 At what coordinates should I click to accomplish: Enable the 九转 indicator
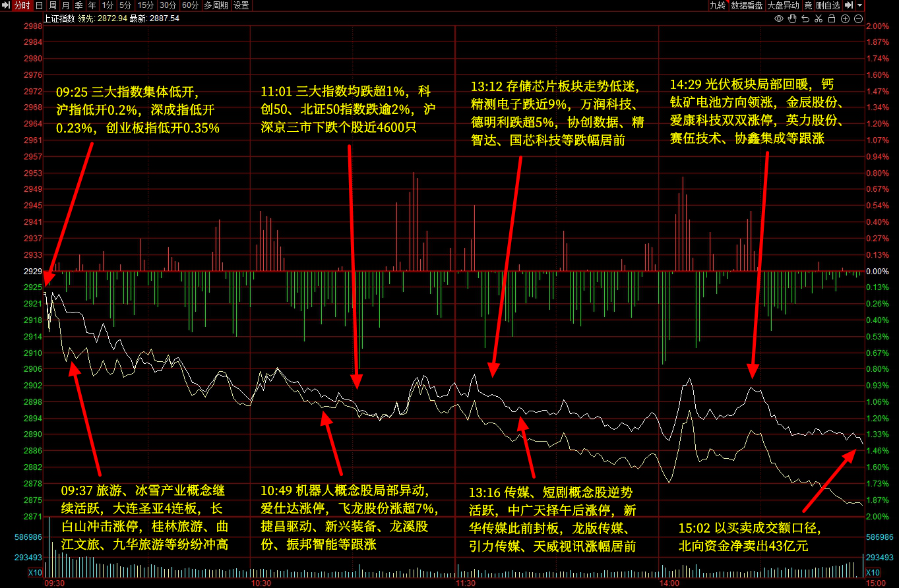point(717,5)
